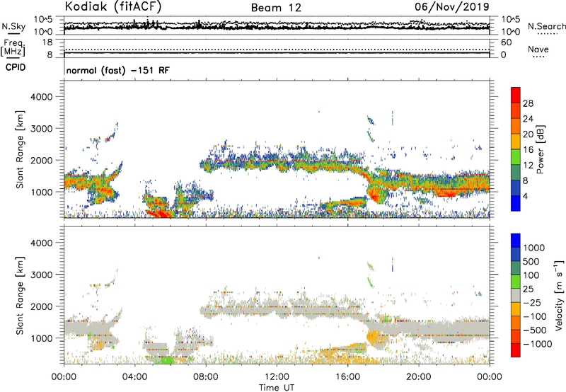566x392 pixels.
Task: Click the velocity panel 'Slant Range [km]' label
Action: point(20,295)
